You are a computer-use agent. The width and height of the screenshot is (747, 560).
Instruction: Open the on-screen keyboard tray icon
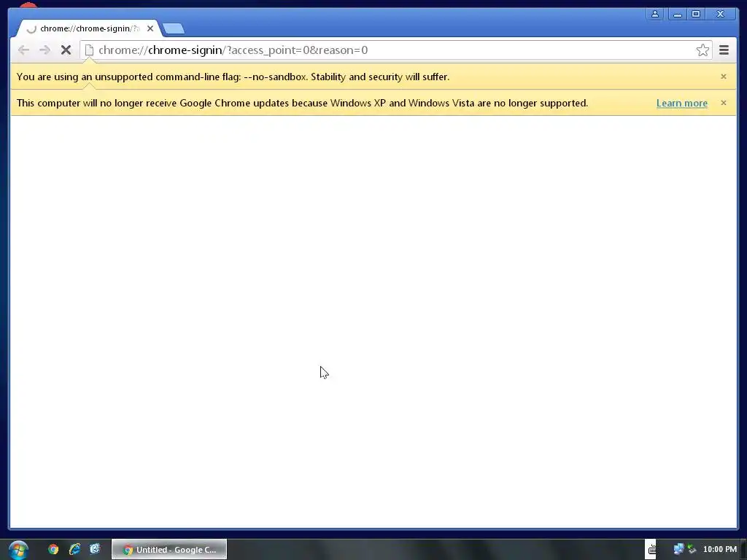click(x=651, y=550)
